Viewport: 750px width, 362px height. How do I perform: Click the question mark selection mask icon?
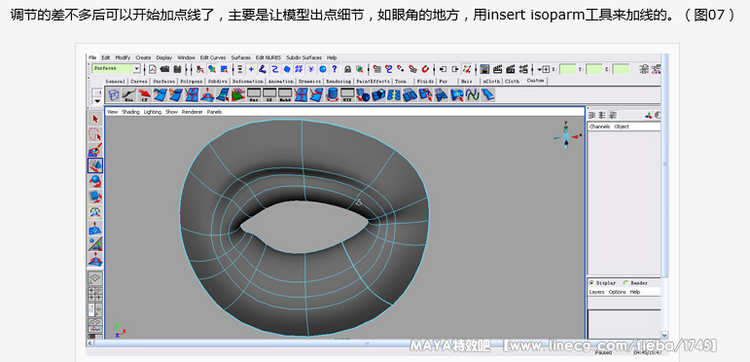(334, 69)
